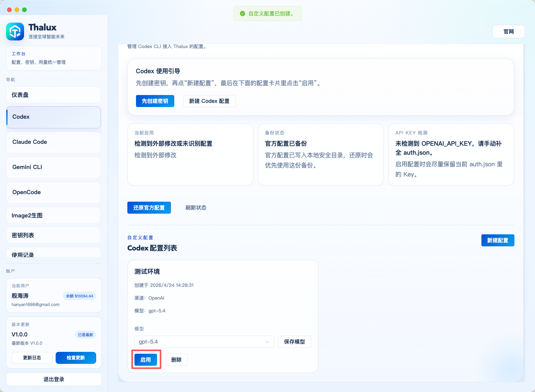Click the 已是最新 status badge
The image size is (535, 392).
click(x=86, y=335)
